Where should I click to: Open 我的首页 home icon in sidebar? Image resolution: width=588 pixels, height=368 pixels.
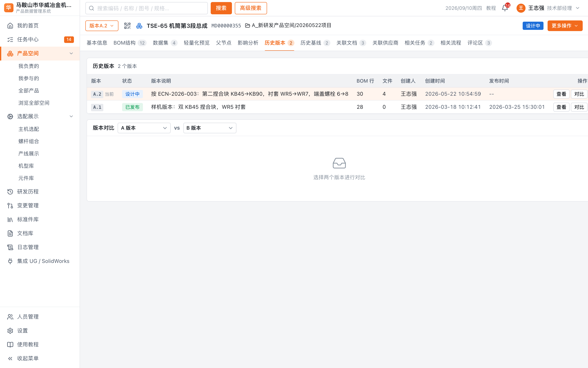tap(10, 26)
